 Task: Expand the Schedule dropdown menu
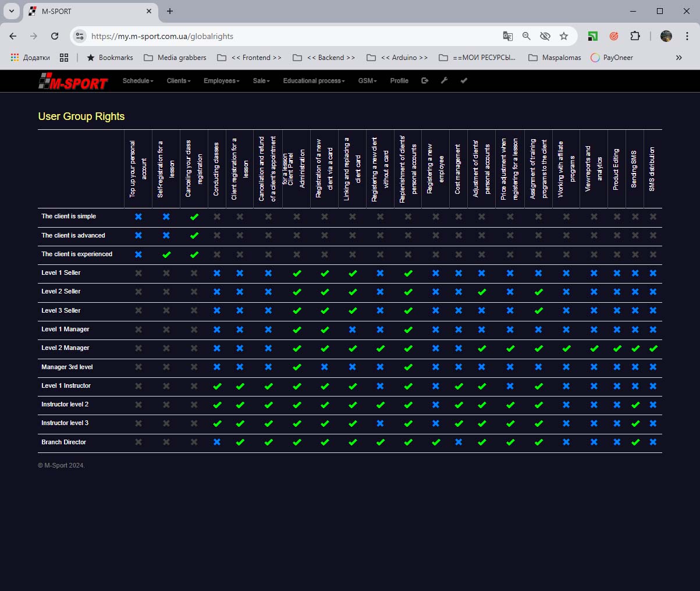pos(138,81)
